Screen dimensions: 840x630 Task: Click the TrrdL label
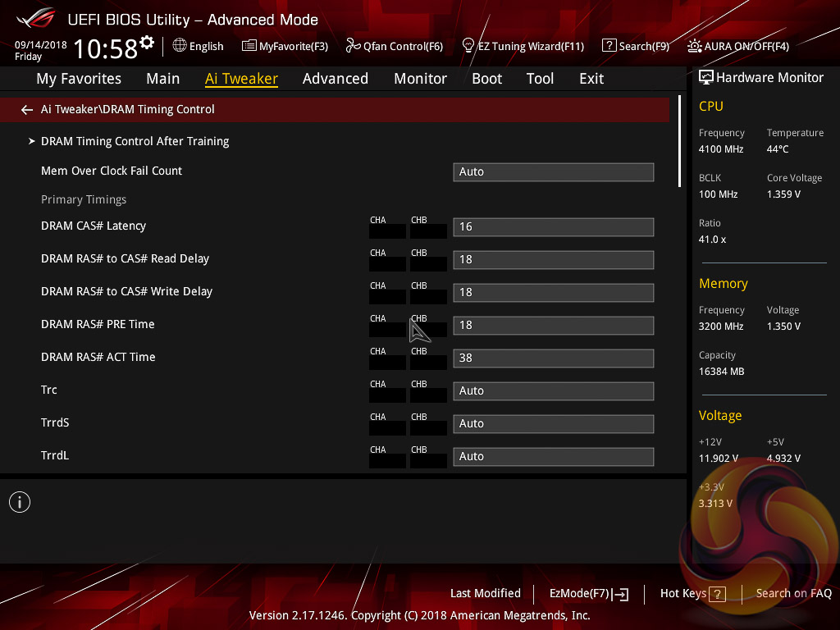[55, 455]
